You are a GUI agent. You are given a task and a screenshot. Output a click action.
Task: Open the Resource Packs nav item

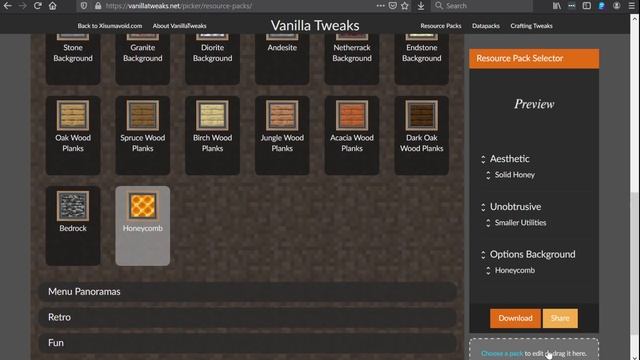coord(440,26)
